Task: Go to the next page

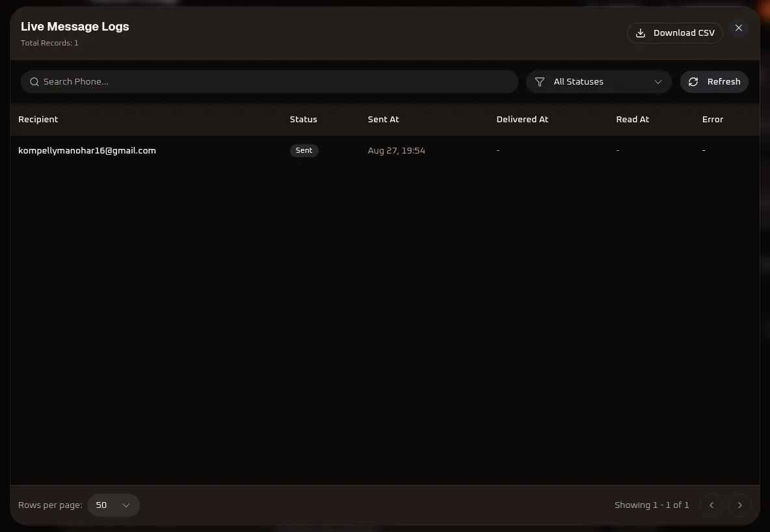Action: pyautogui.click(x=740, y=505)
